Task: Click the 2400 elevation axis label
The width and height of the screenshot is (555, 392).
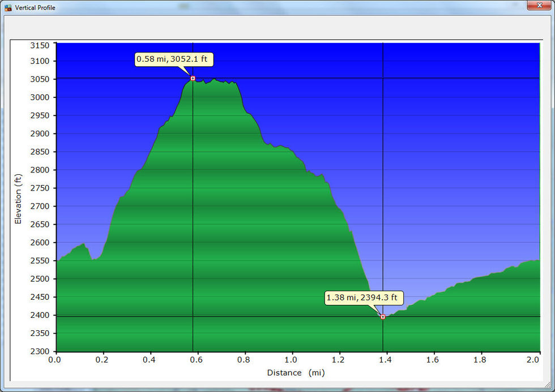Action: [x=40, y=315]
